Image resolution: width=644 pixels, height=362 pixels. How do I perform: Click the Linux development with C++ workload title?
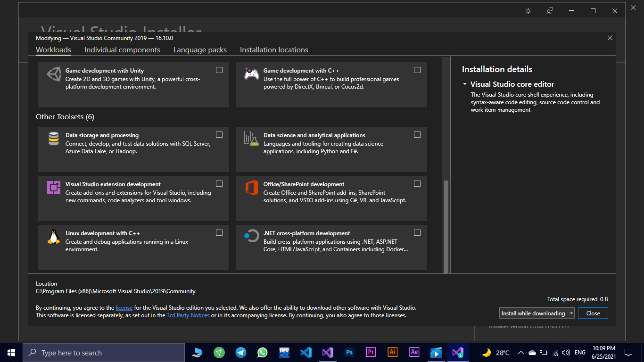point(102,233)
